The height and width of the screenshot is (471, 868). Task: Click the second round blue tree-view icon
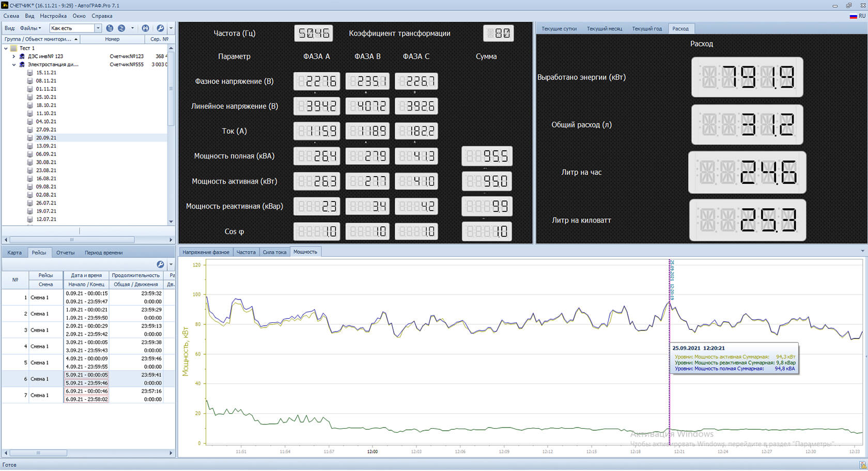[x=121, y=28]
